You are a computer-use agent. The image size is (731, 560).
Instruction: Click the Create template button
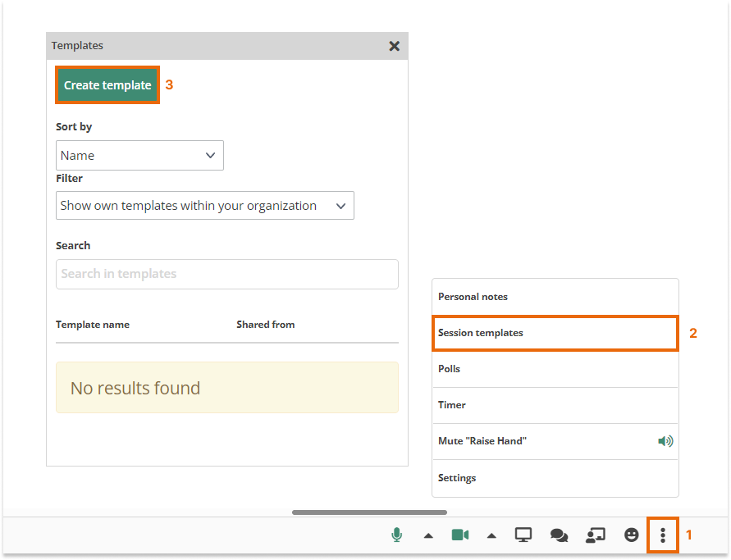pyautogui.click(x=107, y=84)
